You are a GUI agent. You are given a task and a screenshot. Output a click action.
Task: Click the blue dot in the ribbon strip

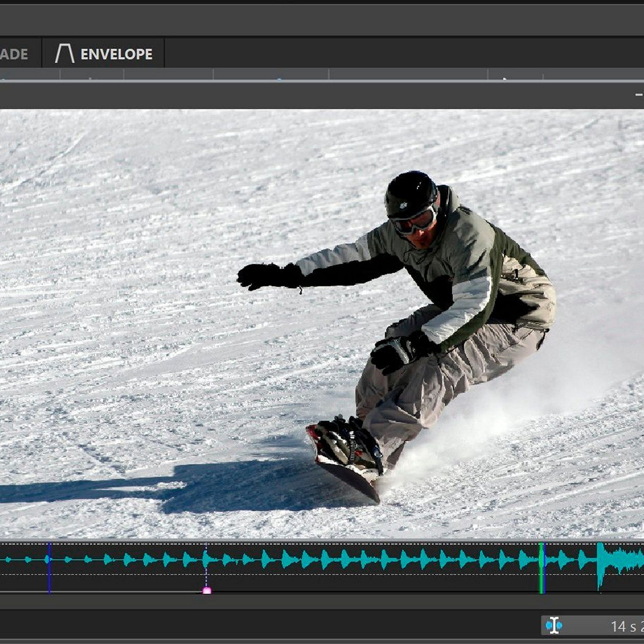click(x=279, y=80)
